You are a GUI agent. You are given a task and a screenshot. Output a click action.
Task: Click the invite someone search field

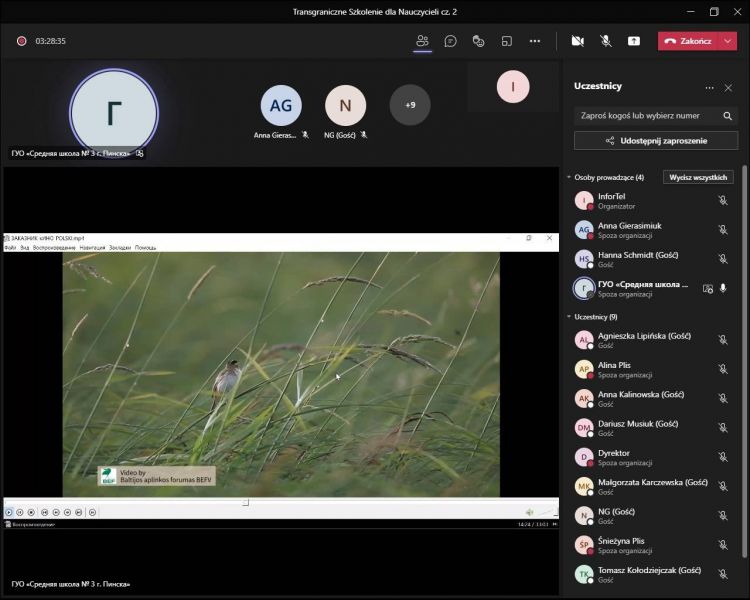647,115
